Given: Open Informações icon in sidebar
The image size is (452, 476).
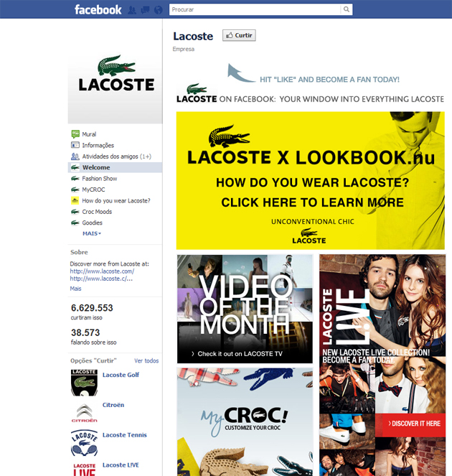Looking at the screenshot, I should (75, 145).
